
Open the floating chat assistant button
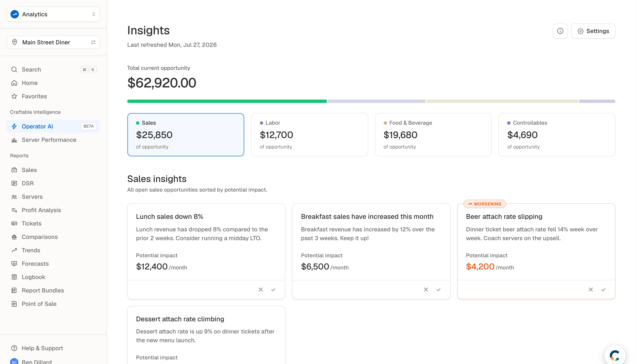click(x=615, y=355)
